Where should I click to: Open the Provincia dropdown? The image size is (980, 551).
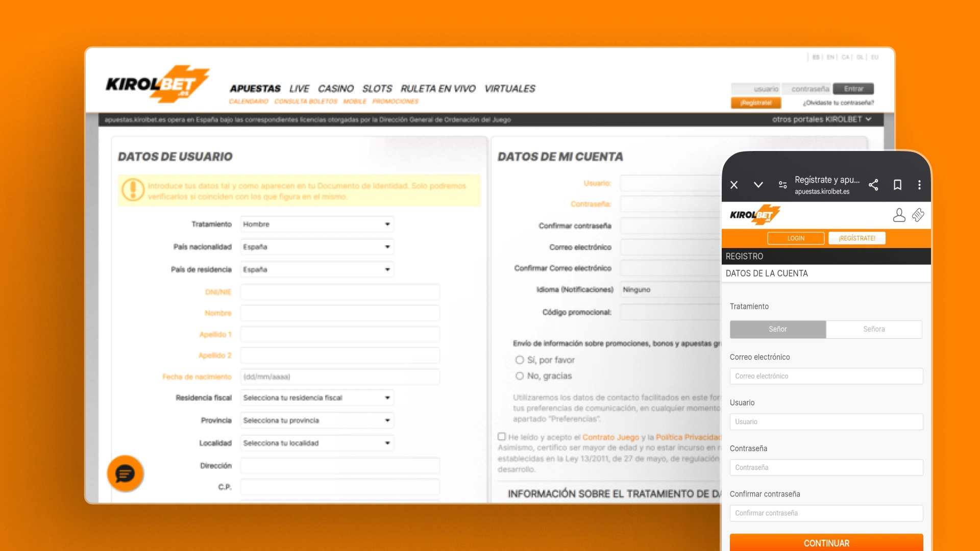pyautogui.click(x=317, y=420)
